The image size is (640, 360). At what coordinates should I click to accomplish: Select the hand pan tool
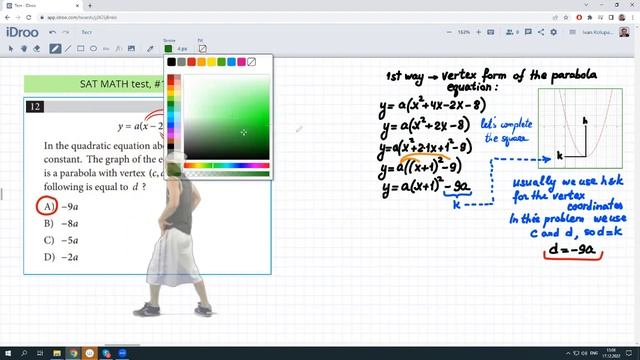click(x=24, y=49)
